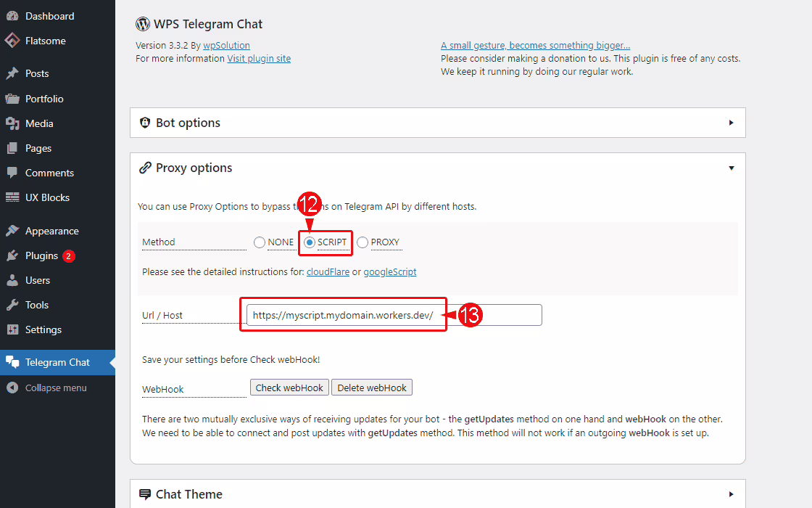Click the Flatsome diamond logo icon

(x=12, y=41)
